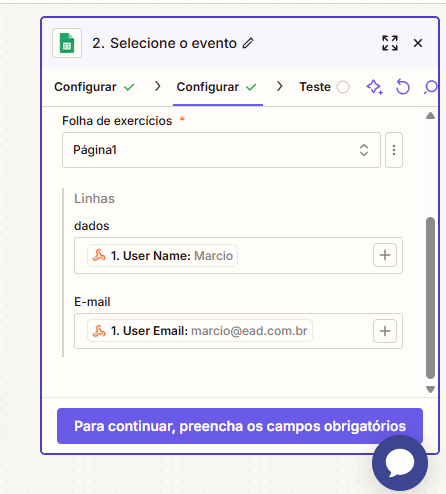446x494 pixels.
Task: Click the search magnifier icon
Action: point(431,87)
